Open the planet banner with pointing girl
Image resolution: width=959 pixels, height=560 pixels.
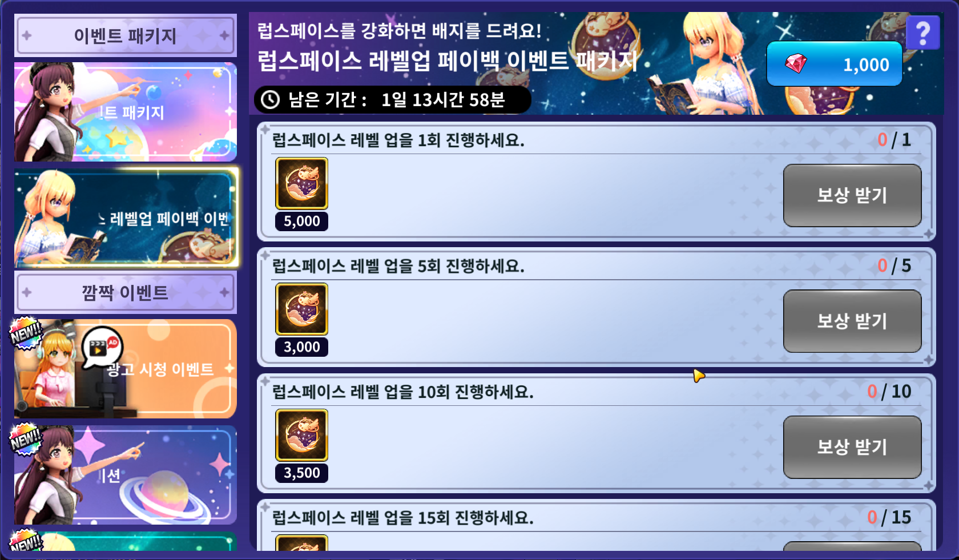pyautogui.click(x=126, y=475)
